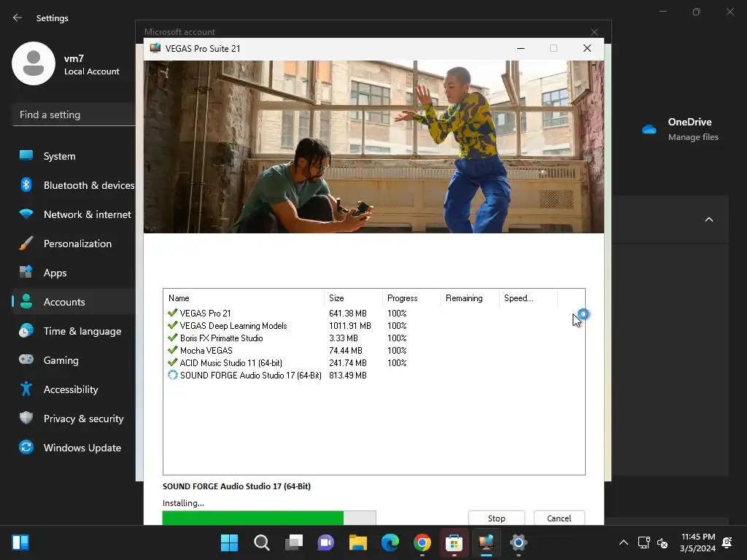Screen dimensions: 747x560
Task: Click green checkmark next to VEGAS Pro 21
Action: point(172,313)
